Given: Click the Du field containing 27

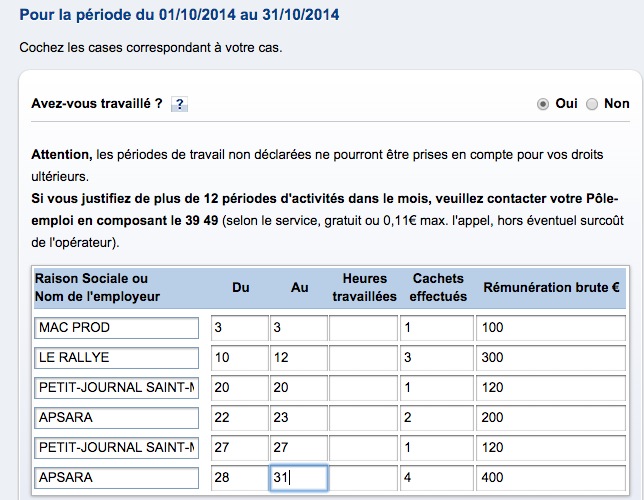Looking at the screenshot, I should (x=239, y=447).
